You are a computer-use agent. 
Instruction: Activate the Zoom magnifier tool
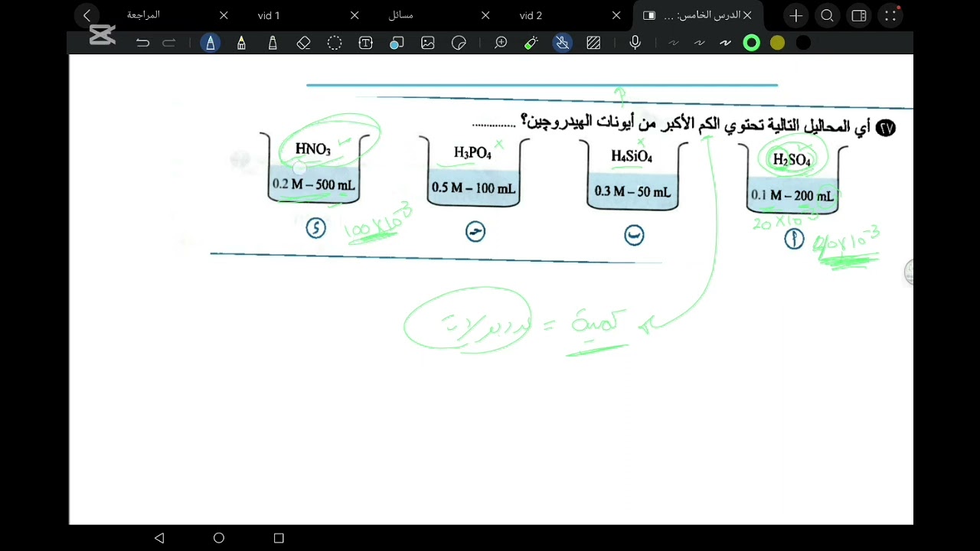tap(501, 43)
